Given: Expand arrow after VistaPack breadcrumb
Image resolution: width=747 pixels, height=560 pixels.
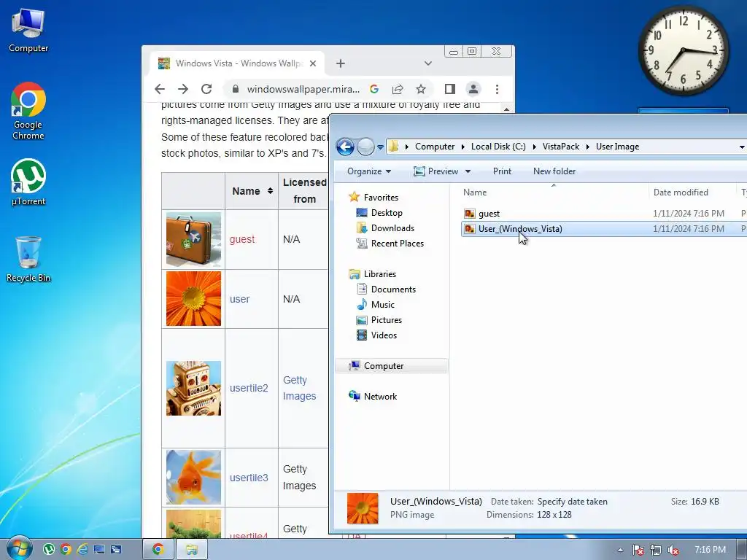Looking at the screenshot, I should pos(587,147).
